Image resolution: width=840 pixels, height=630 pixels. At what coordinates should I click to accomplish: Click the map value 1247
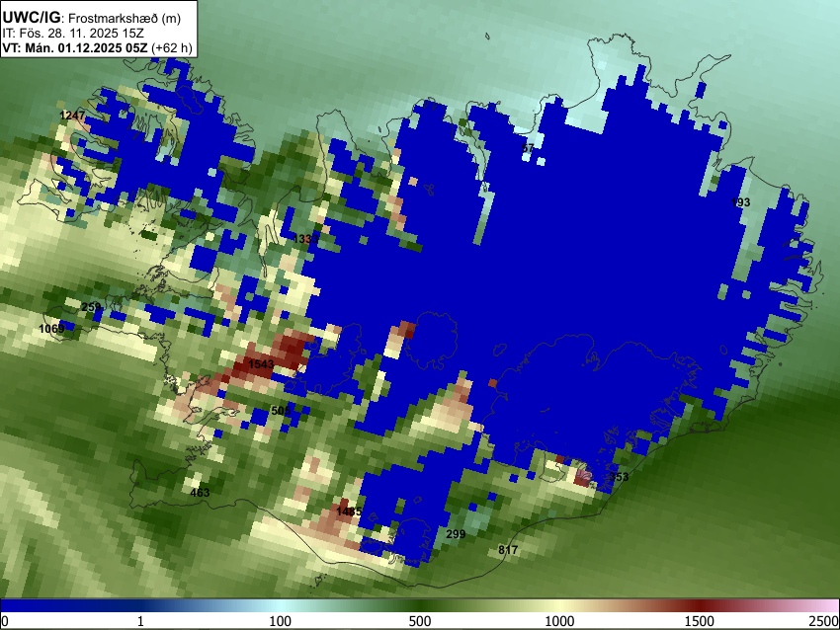pyautogui.click(x=72, y=116)
